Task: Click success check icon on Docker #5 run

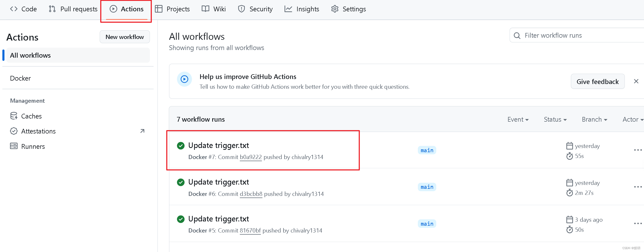Action: pos(181,219)
